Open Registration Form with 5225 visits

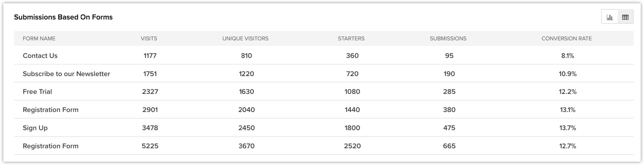(51, 146)
